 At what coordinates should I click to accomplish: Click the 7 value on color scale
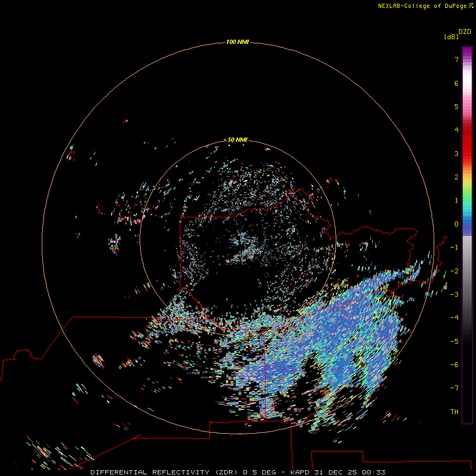pos(456,59)
